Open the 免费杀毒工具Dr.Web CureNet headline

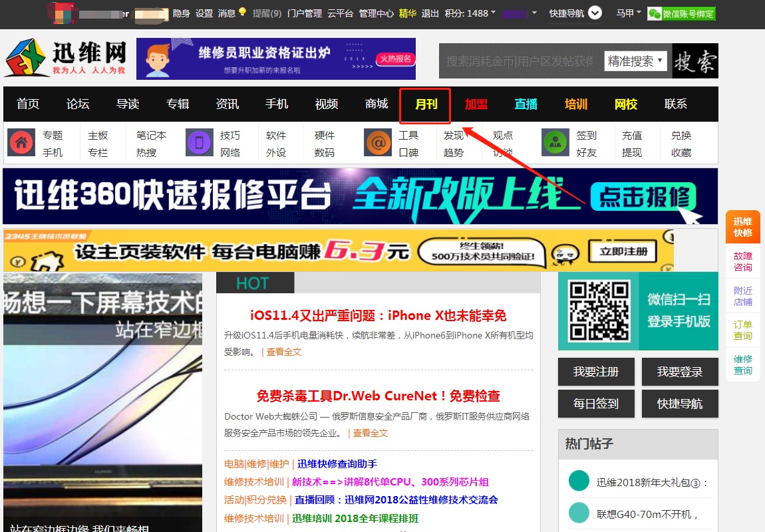(379, 396)
